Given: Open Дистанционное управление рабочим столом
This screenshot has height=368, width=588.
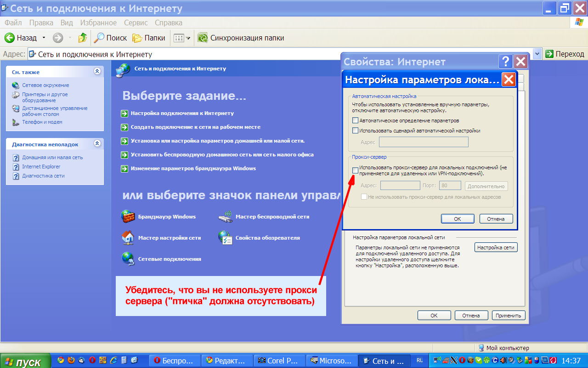Looking at the screenshot, I should (55, 111).
